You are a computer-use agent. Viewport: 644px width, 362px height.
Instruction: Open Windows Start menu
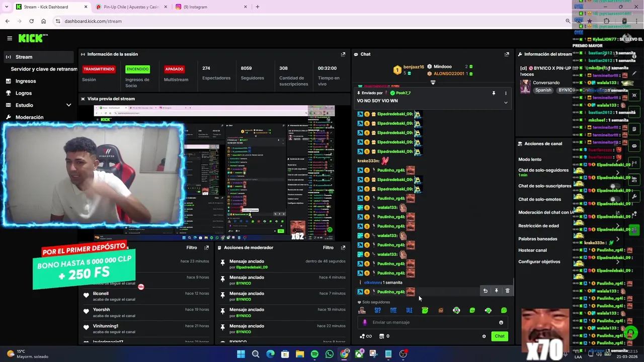click(241, 354)
